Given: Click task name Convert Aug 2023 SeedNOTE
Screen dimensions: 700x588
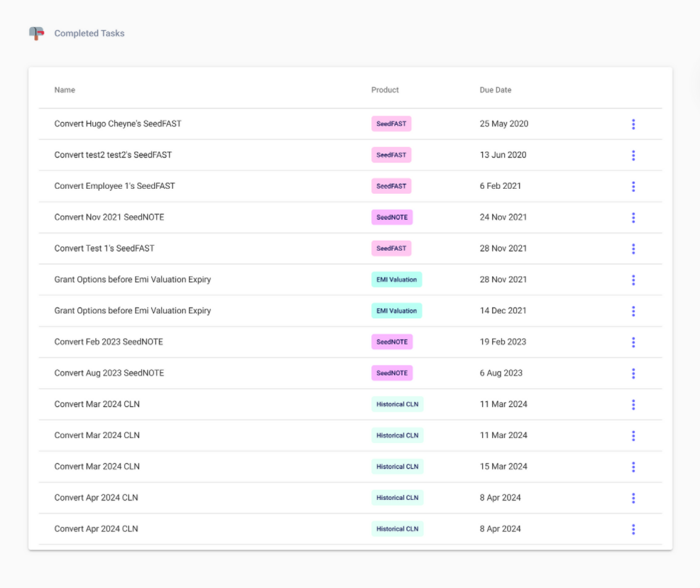Looking at the screenshot, I should pyautogui.click(x=109, y=374).
